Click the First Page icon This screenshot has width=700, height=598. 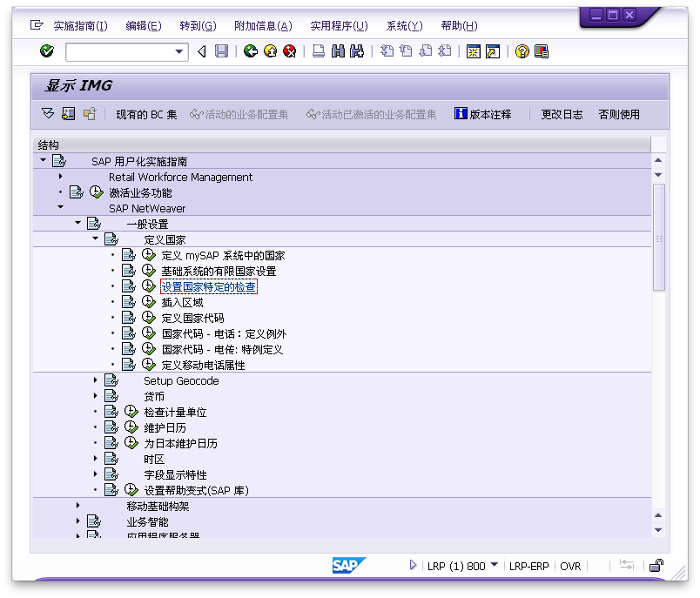387,51
